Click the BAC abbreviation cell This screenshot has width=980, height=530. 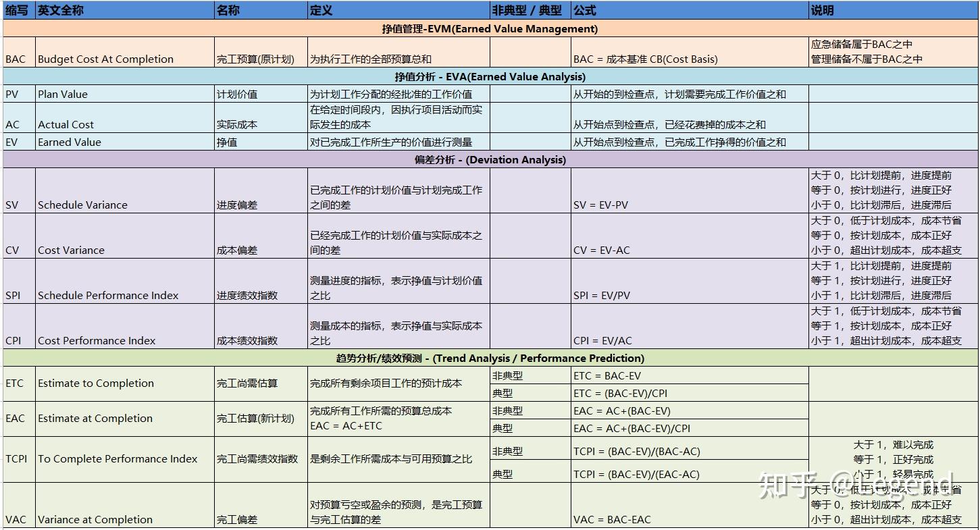click(17, 59)
